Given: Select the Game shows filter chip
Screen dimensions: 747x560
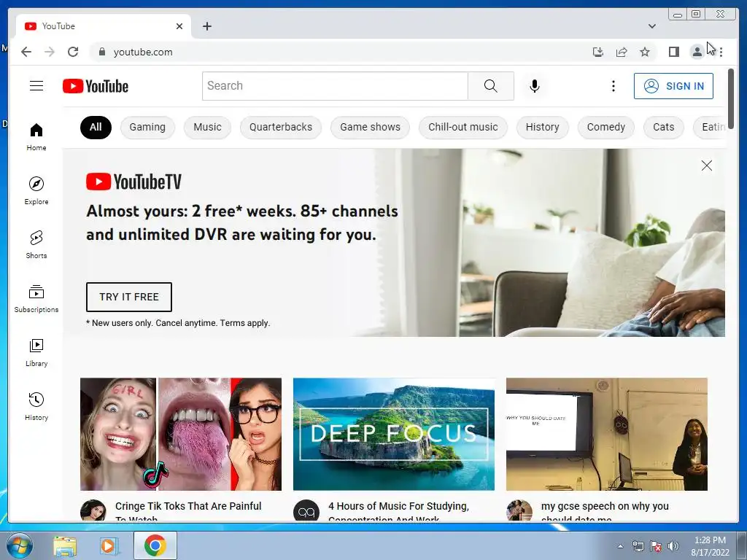Looking at the screenshot, I should 370,127.
